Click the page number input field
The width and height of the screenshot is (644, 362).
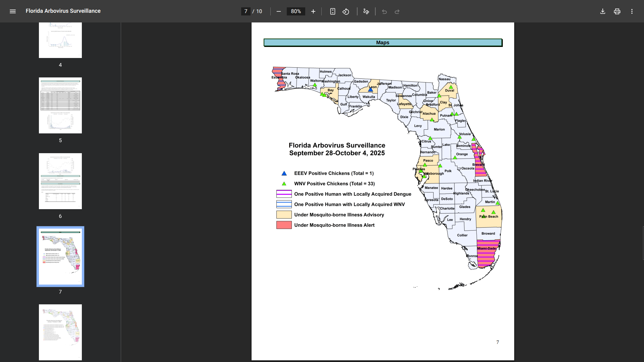pyautogui.click(x=246, y=11)
